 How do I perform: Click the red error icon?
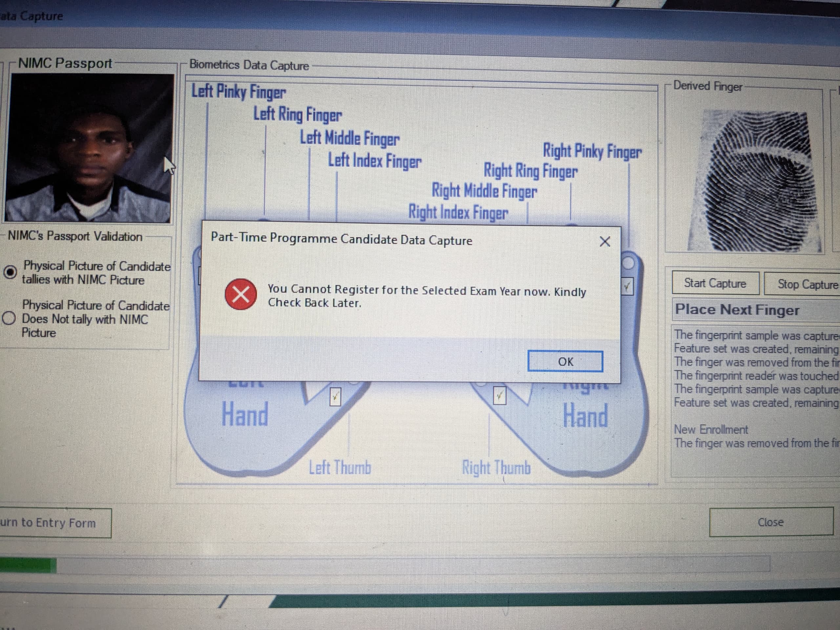(241, 294)
